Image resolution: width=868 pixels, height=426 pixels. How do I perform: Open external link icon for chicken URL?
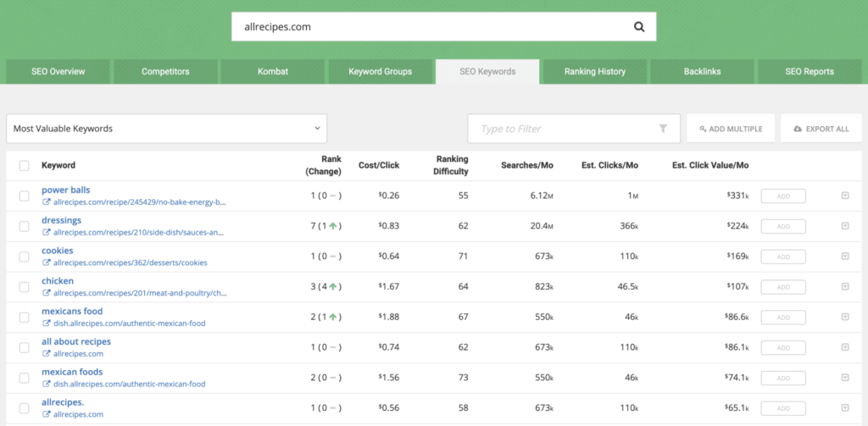coord(47,293)
